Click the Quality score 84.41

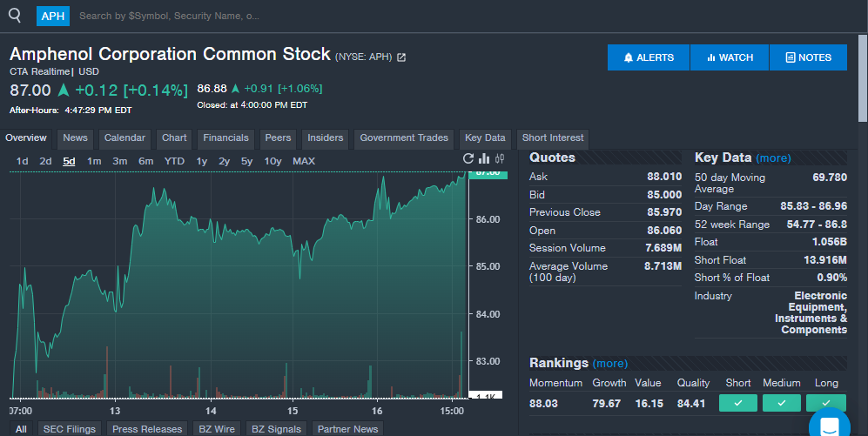tap(691, 403)
